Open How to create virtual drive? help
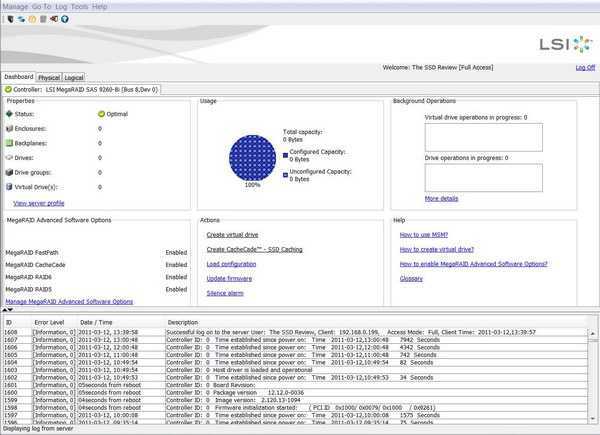The height and width of the screenshot is (435, 600). [437, 249]
